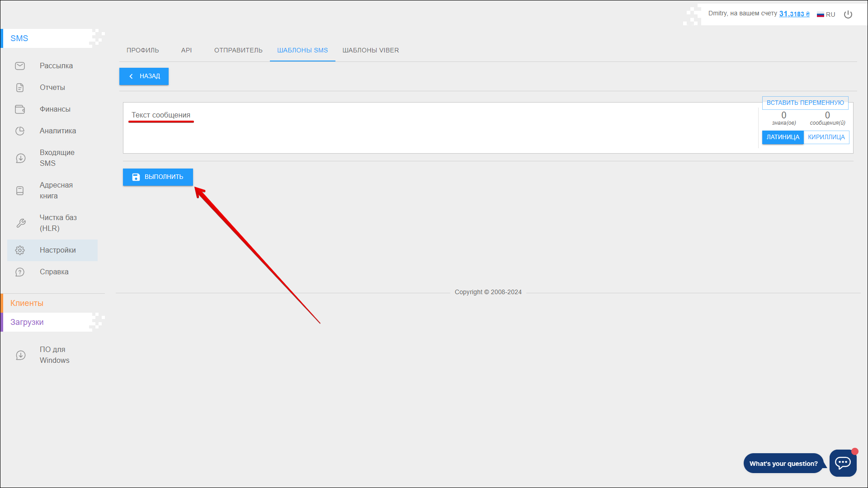This screenshot has height=488, width=868.
Task: Focus the Текст сообщения text field
Action: (x=407, y=131)
